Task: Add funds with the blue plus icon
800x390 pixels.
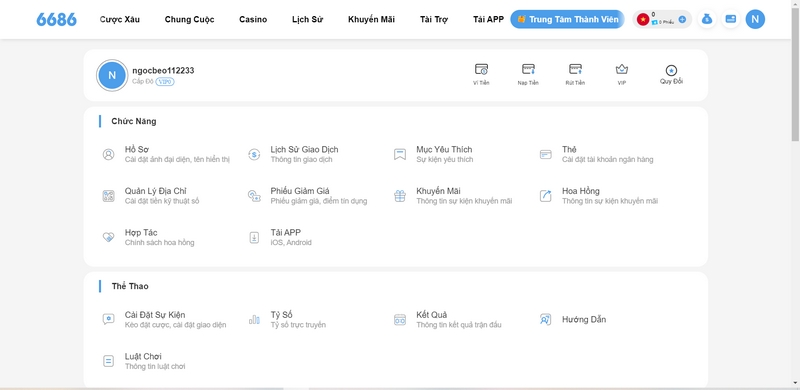Action: pos(682,20)
